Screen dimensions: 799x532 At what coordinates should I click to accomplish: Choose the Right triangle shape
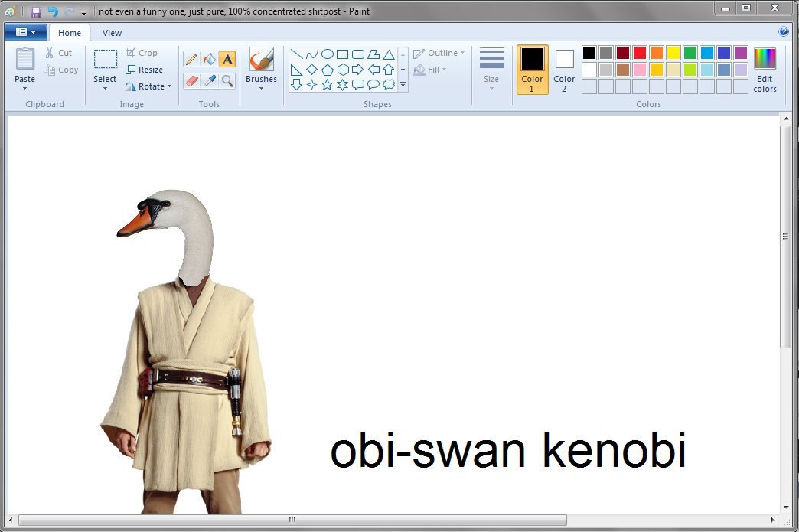[297, 70]
